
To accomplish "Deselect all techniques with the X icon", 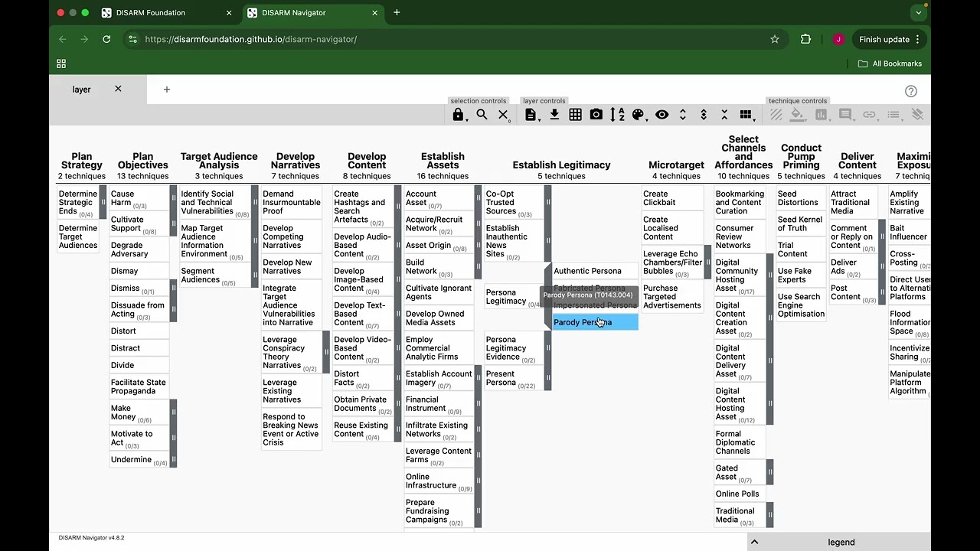I will point(503,115).
